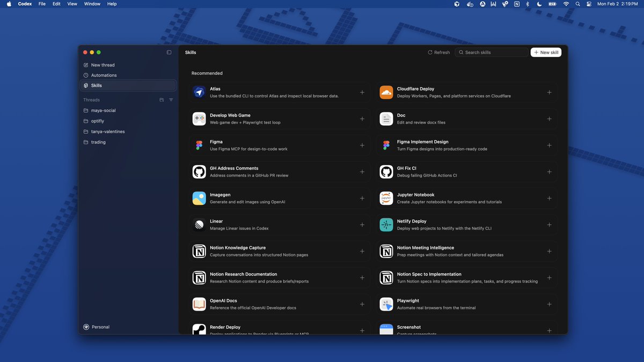This screenshot has width=644, height=362.
Task: Open the Personal account menu
Action: pos(97,327)
